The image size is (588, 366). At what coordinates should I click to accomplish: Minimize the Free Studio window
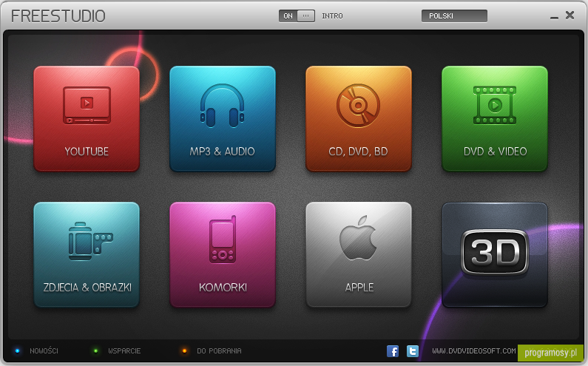(x=554, y=17)
